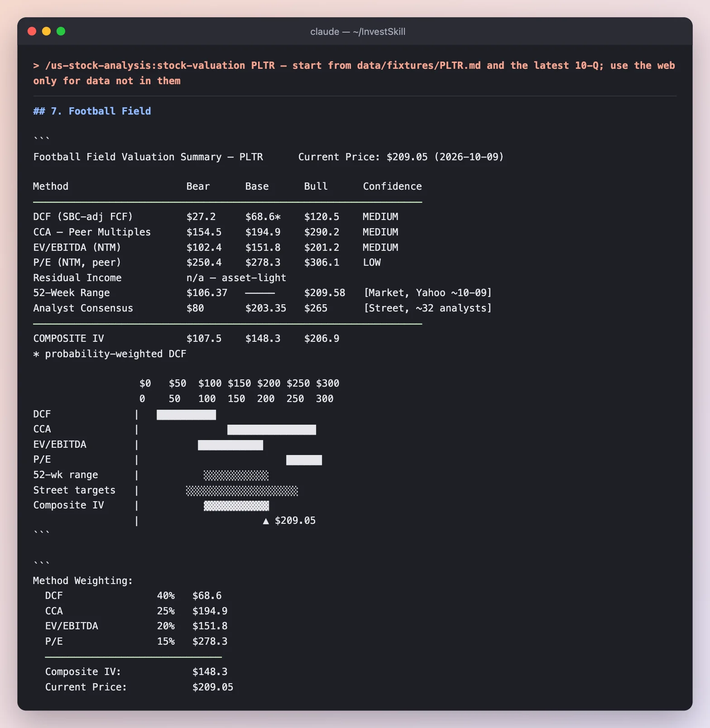This screenshot has height=728, width=710.
Task: Click the final Current Price value '$209.05'
Action: pos(213,687)
